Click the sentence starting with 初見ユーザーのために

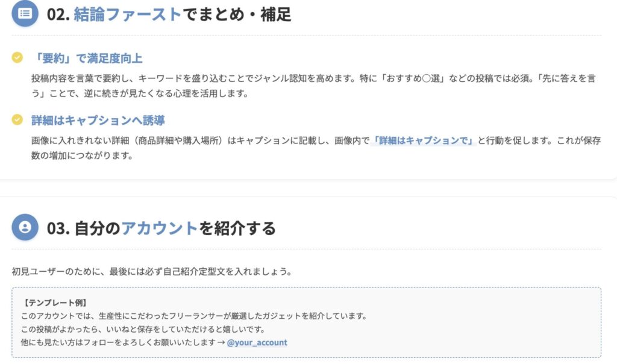151,271
